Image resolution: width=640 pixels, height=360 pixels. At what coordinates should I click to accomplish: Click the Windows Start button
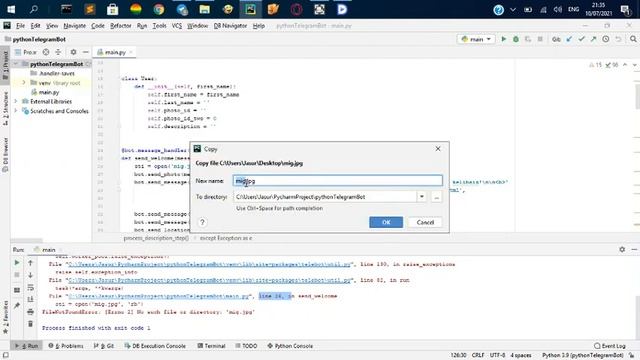(x=11, y=9)
